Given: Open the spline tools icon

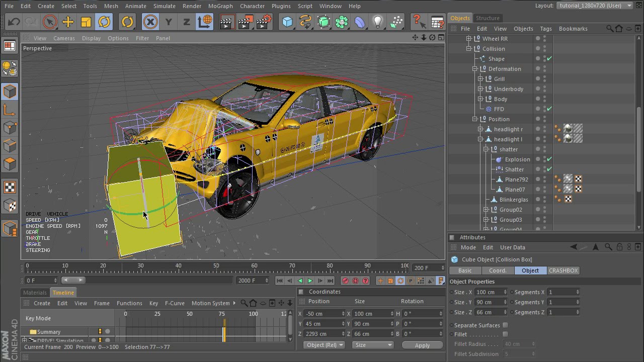Looking at the screenshot, I should 305,22.
